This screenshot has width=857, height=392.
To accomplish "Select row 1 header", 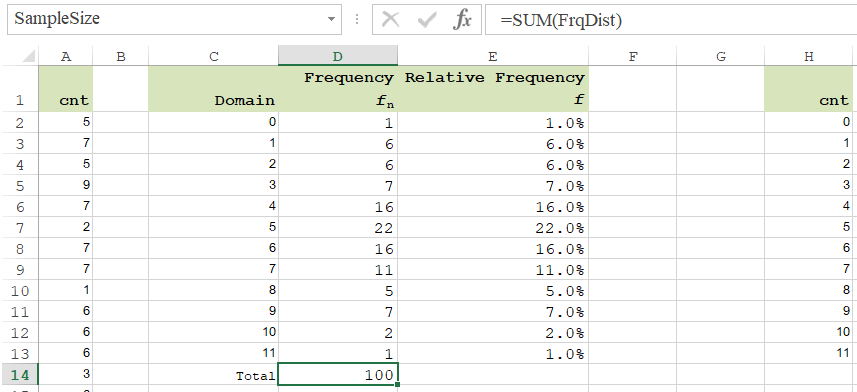I will [x=20, y=89].
